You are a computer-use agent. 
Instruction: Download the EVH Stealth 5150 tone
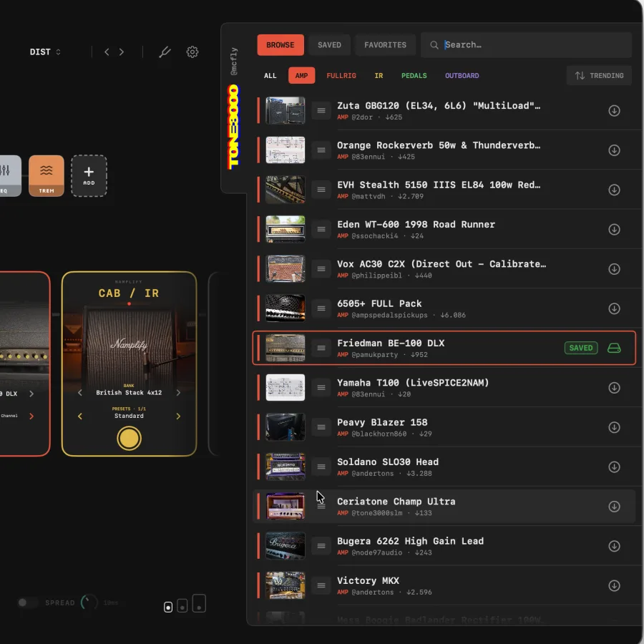(x=614, y=190)
